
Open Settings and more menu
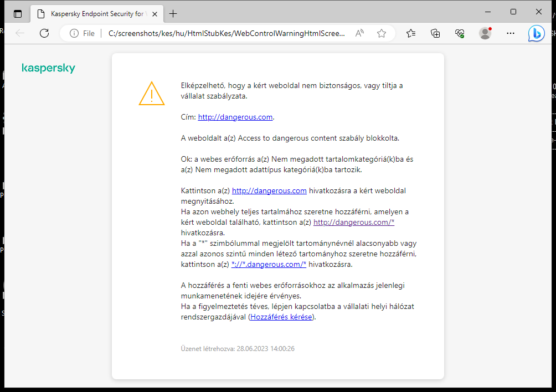pyautogui.click(x=510, y=33)
